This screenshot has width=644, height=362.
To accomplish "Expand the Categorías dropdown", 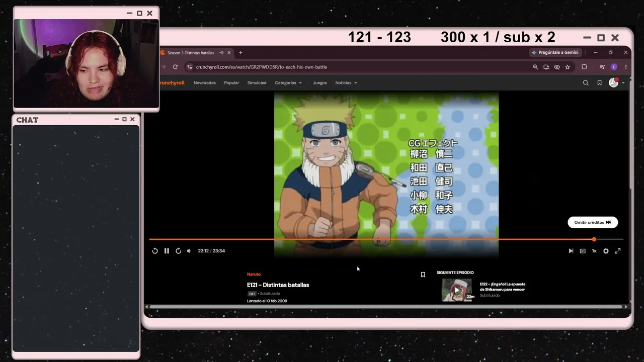I will pyautogui.click(x=288, y=83).
